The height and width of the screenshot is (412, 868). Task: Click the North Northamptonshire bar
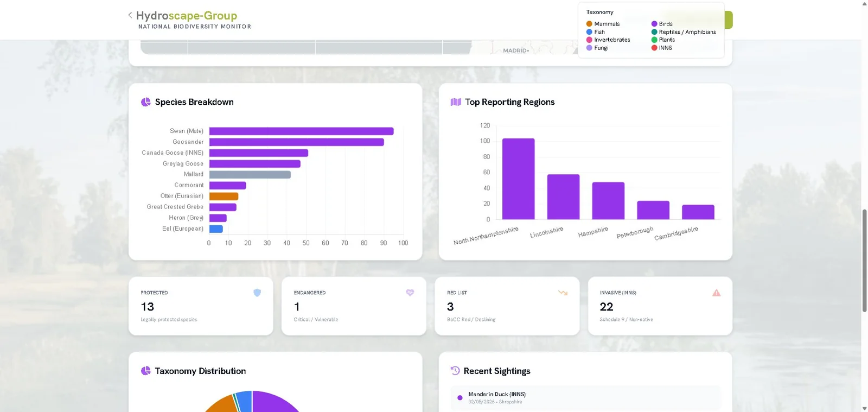519,179
